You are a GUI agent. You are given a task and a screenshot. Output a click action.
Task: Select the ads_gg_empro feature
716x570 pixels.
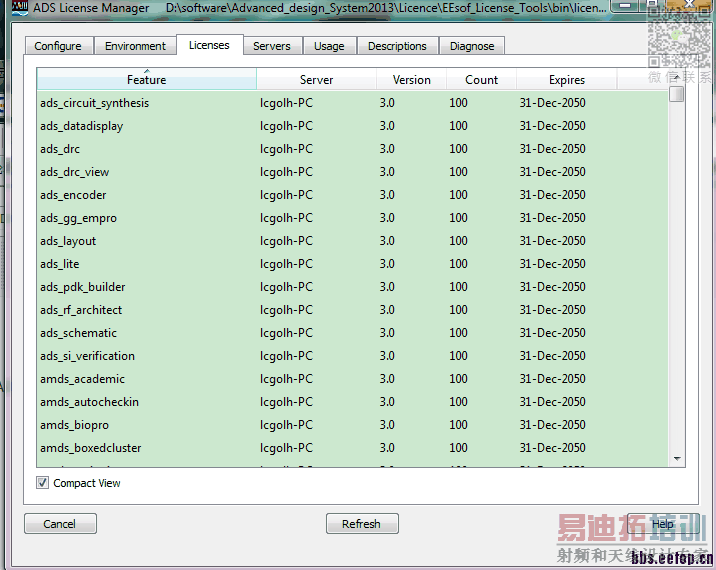click(x=78, y=218)
